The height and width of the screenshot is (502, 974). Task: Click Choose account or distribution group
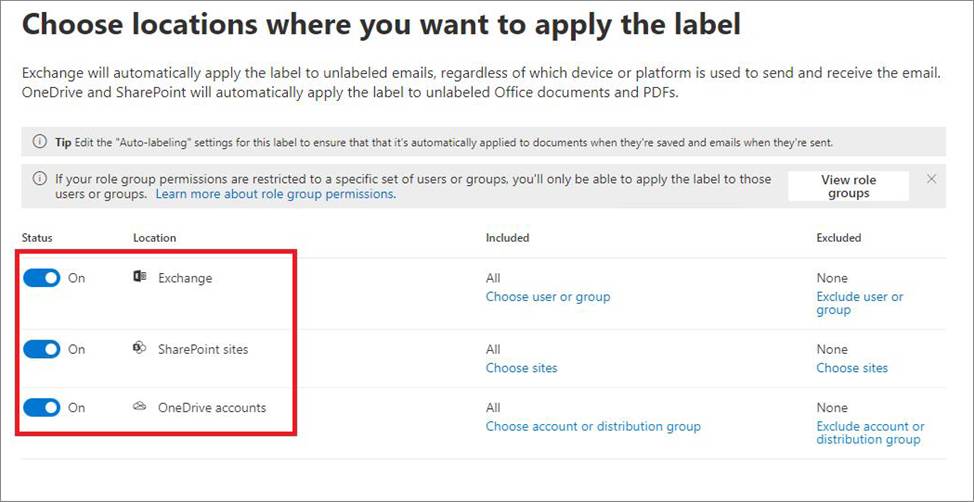click(x=593, y=426)
